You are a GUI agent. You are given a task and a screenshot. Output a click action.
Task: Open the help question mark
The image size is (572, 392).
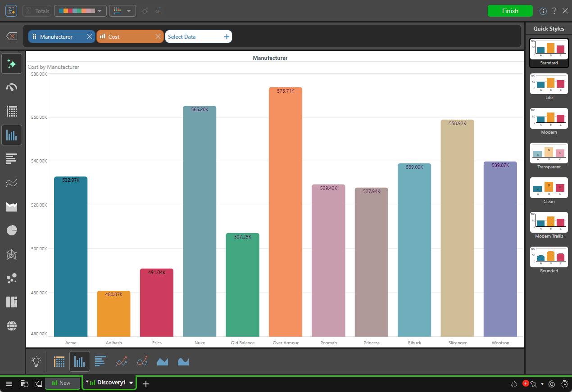(554, 11)
